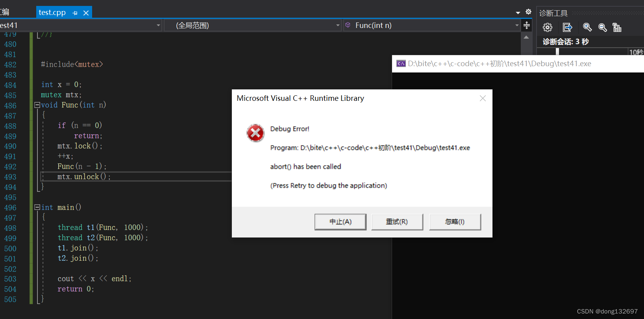644x319 pixels.
Task: Click the 中止(A) abort button
Action: coord(341,222)
